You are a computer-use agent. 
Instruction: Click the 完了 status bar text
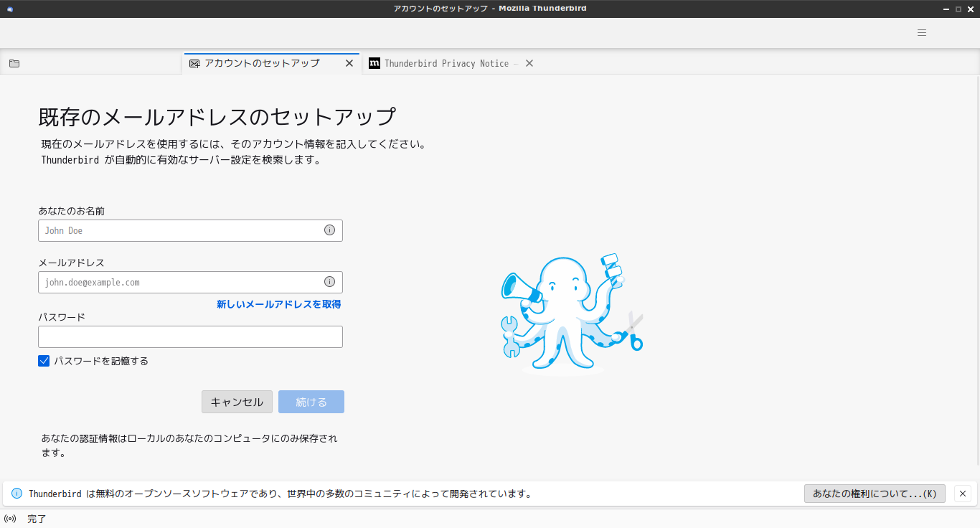pyautogui.click(x=37, y=519)
